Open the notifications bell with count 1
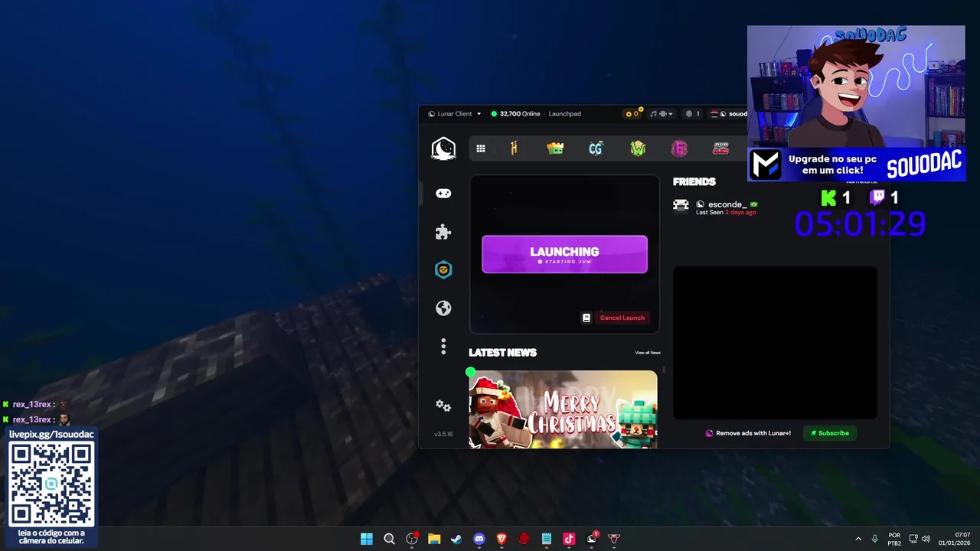 click(x=692, y=114)
